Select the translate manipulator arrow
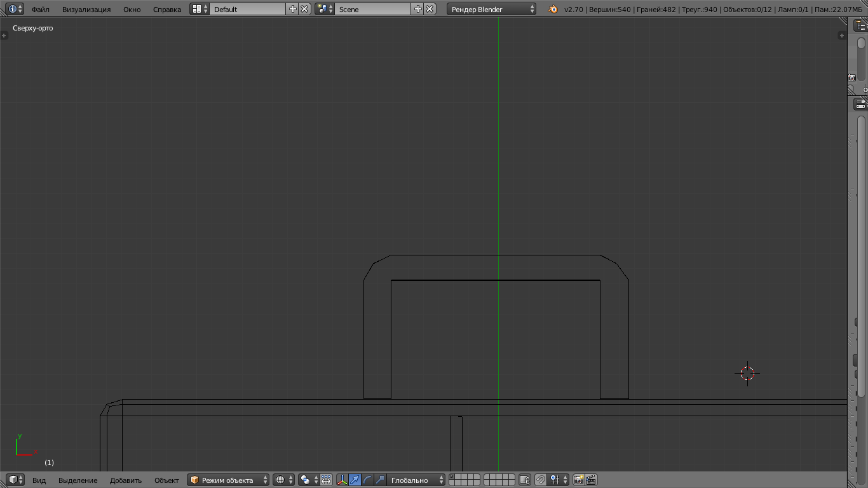This screenshot has width=868, height=488. pyautogui.click(x=355, y=480)
